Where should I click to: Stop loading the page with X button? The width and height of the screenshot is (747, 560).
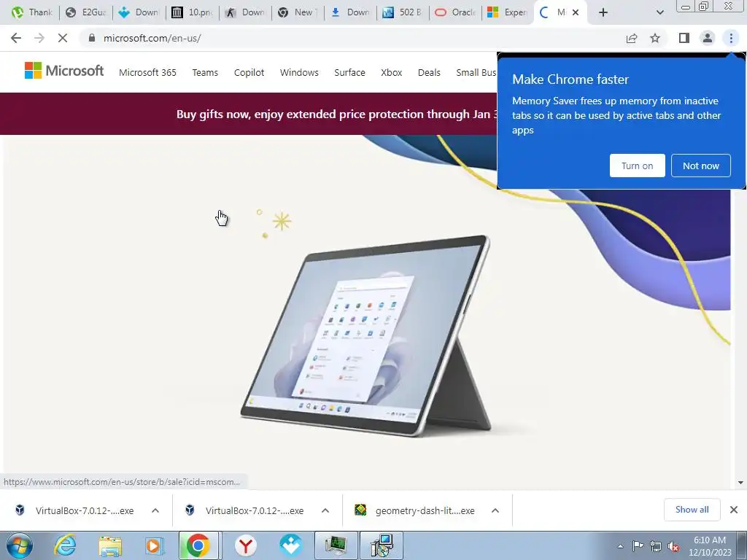63,38
